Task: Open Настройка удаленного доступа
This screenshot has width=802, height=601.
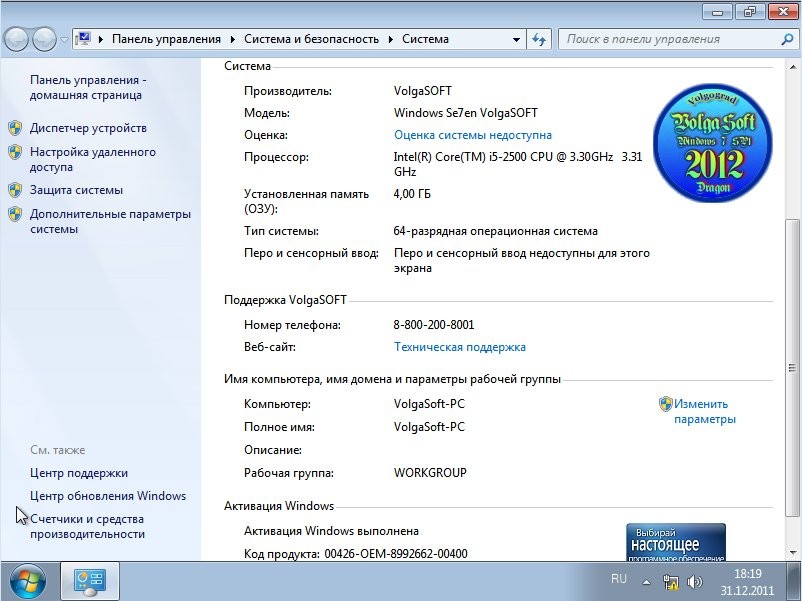Action: click(93, 160)
